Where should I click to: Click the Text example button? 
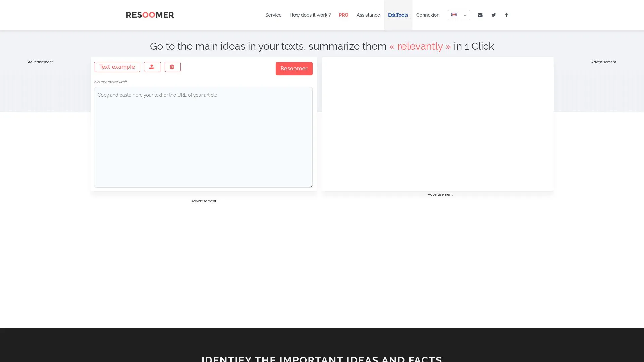(x=117, y=67)
